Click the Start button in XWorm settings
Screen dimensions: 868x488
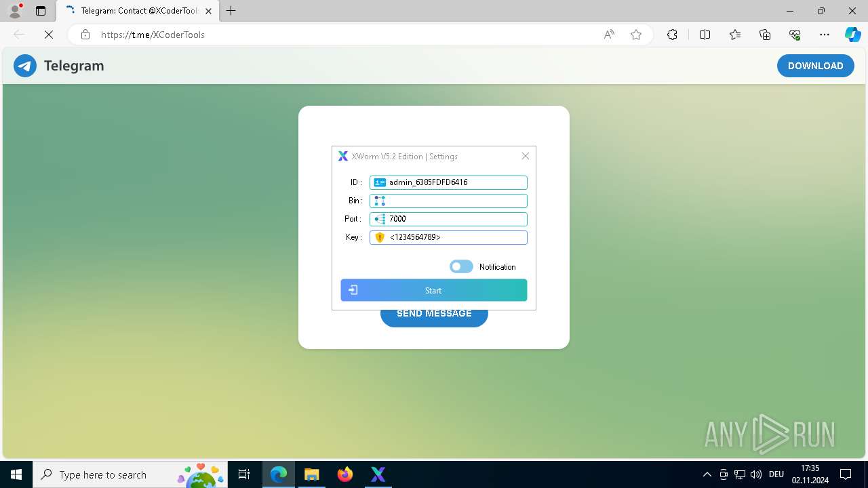pos(433,290)
